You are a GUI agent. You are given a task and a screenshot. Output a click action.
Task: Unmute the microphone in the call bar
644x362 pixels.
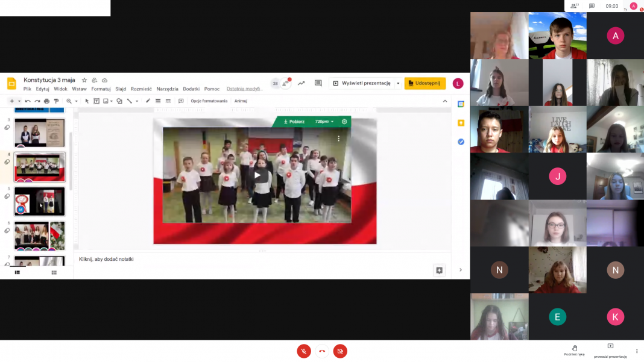(304, 351)
